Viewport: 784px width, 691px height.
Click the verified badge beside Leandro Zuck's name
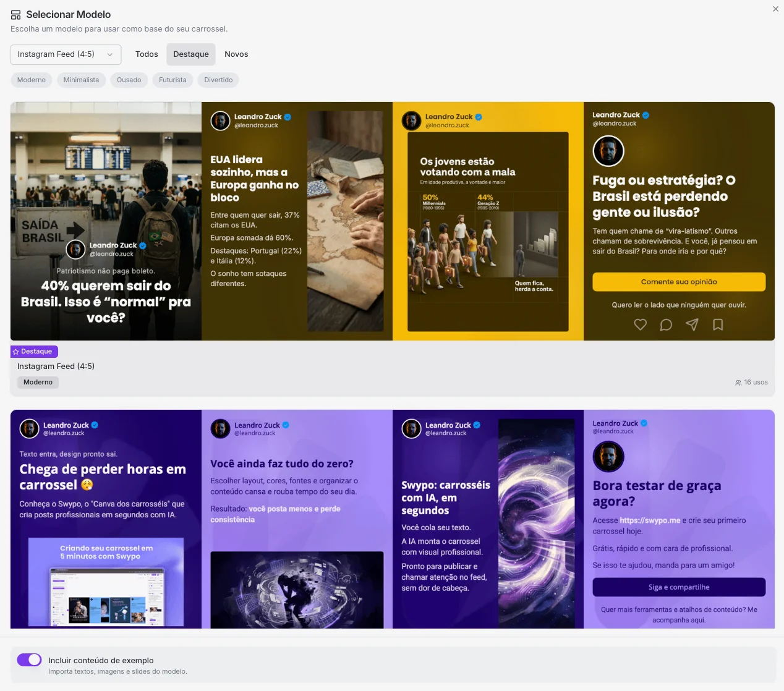pos(287,116)
